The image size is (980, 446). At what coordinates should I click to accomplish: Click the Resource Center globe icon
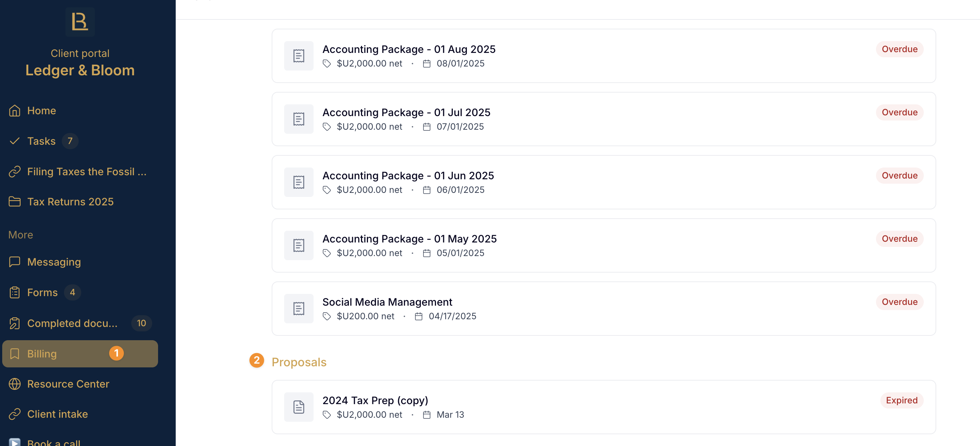click(x=14, y=384)
